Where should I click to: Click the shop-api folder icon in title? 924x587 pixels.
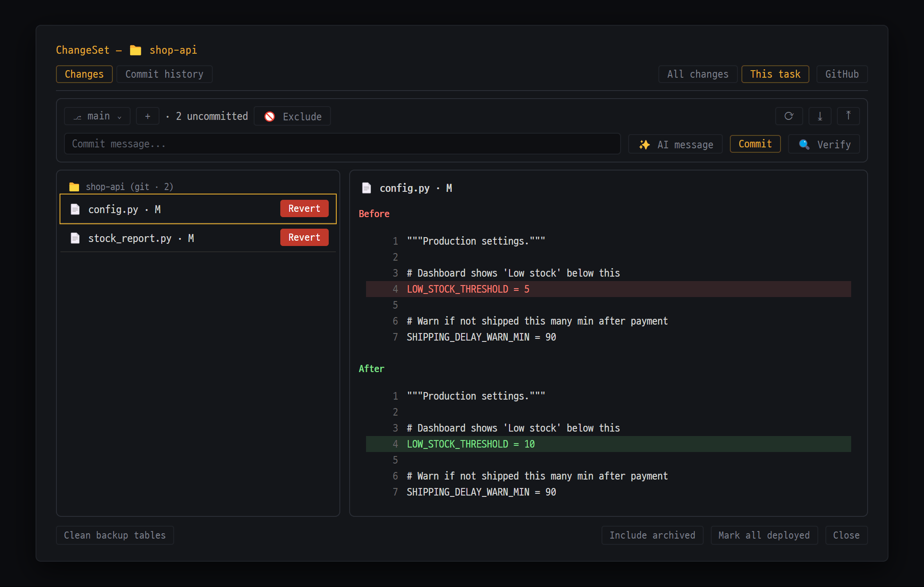[135, 50]
